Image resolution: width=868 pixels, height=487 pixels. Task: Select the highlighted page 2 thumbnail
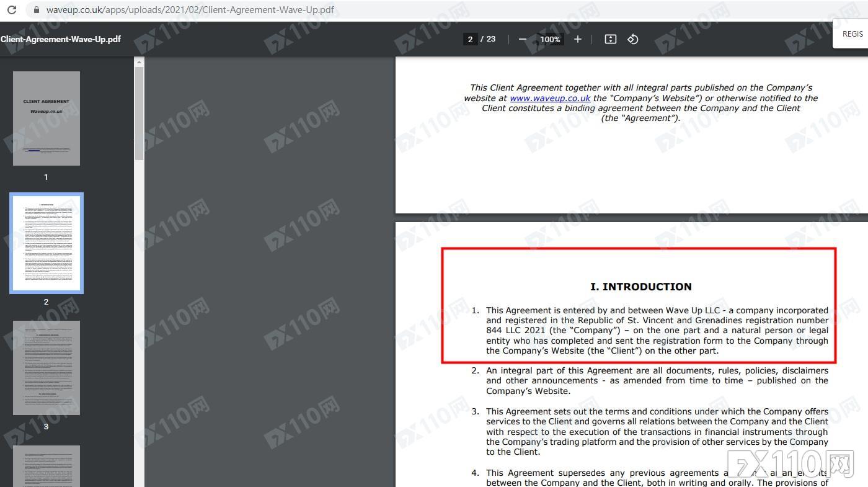click(46, 243)
